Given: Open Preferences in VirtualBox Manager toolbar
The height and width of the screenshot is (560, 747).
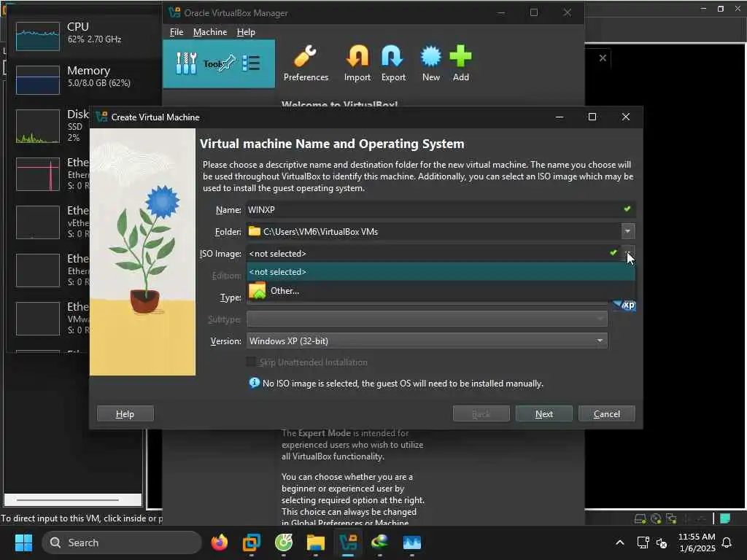Looking at the screenshot, I should 306,64.
